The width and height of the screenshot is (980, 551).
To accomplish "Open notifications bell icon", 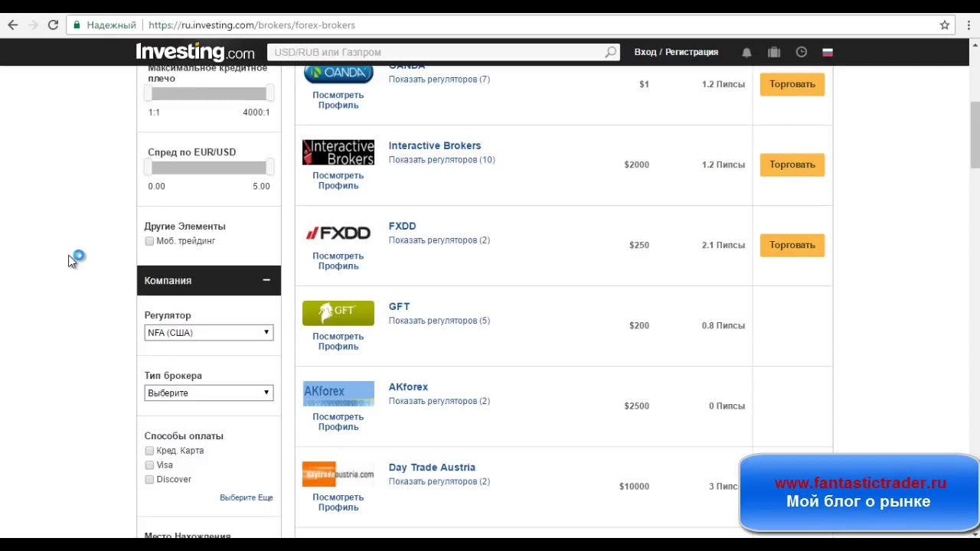I will pyautogui.click(x=746, y=52).
